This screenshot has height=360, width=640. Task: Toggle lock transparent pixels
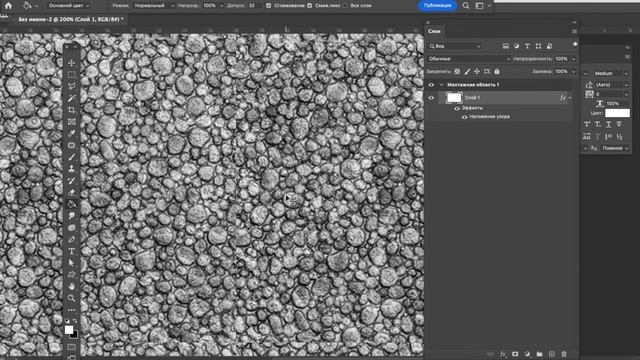[457, 71]
